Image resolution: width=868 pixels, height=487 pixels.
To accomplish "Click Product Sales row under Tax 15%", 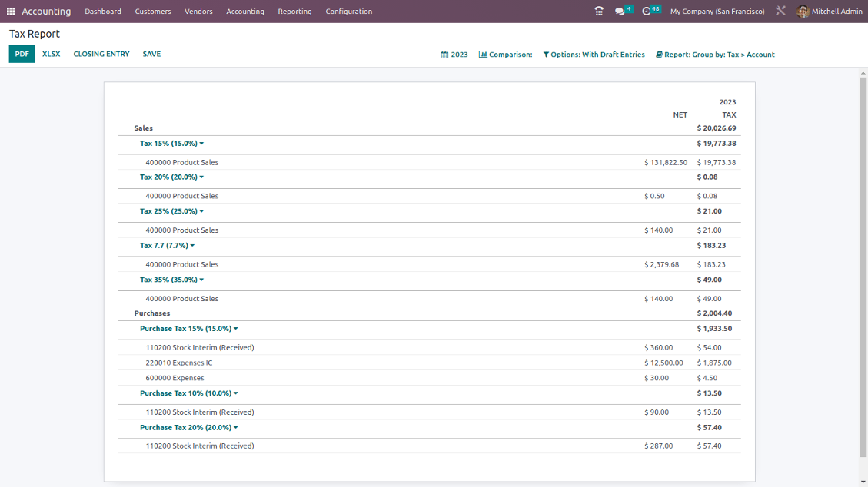I will coord(429,163).
